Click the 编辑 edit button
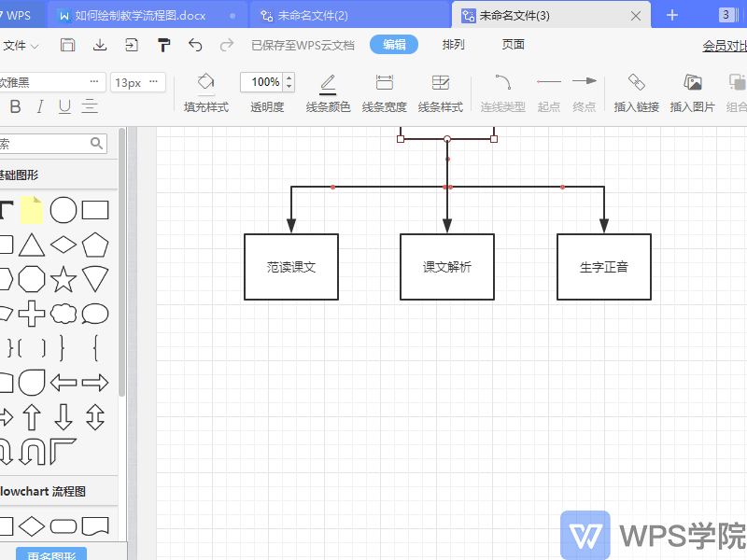Viewport: 747px width, 560px height. 393,43
